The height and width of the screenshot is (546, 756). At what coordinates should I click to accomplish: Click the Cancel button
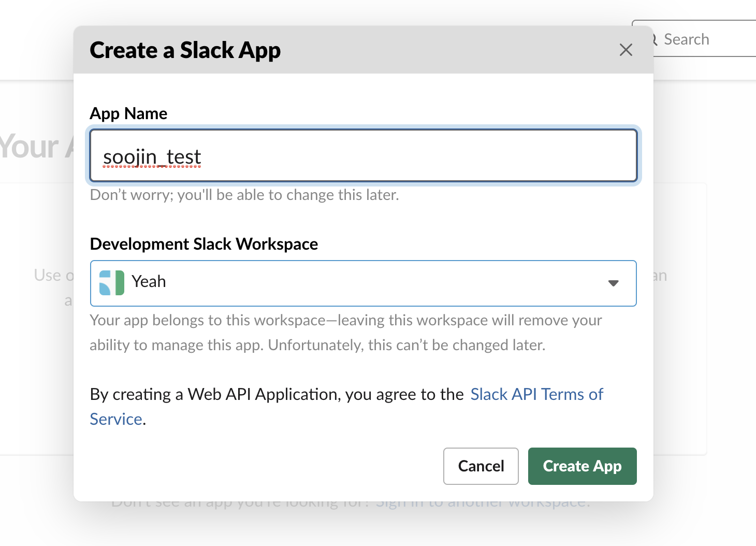click(481, 466)
